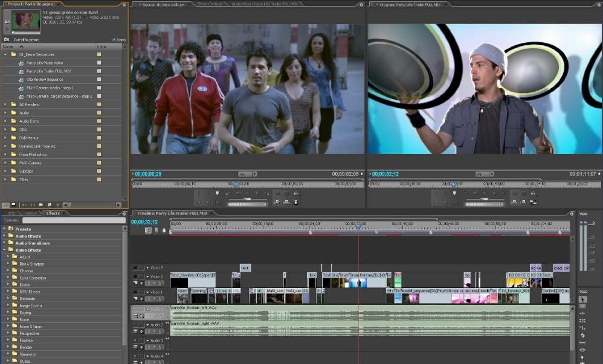Click the Set DVD Marker icon in timeline

156,230
